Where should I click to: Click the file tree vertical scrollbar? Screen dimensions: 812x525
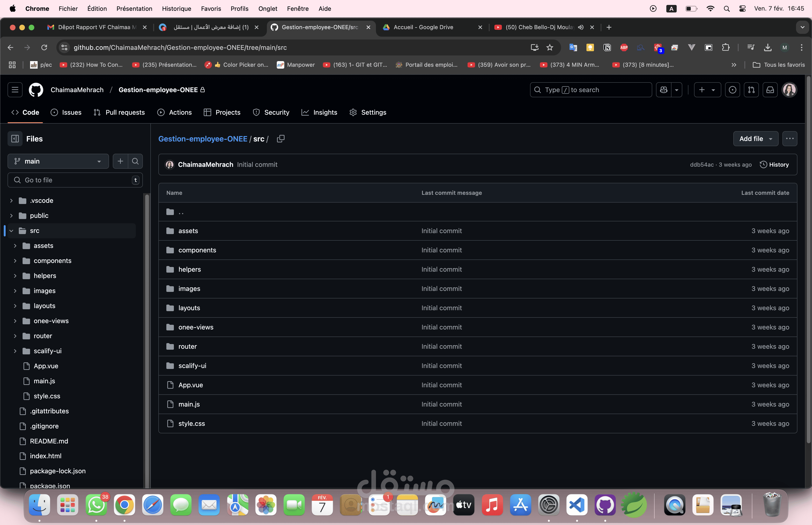click(x=147, y=341)
